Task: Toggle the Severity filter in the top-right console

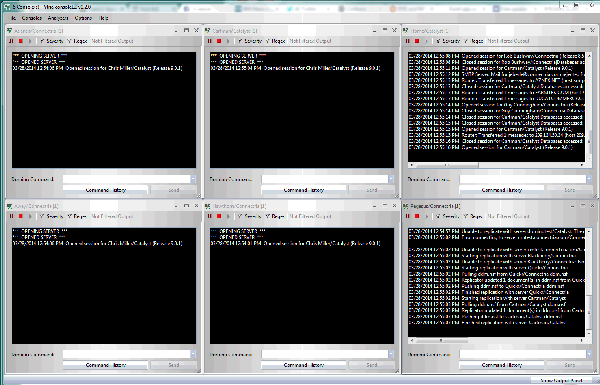Action: [x=447, y=41]
